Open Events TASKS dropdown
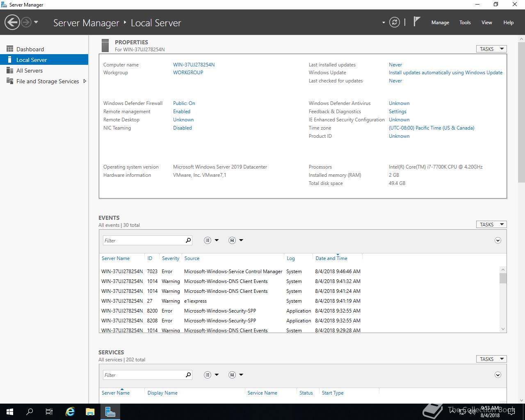The width and height of the screenshot is (525, 420). 491,224
